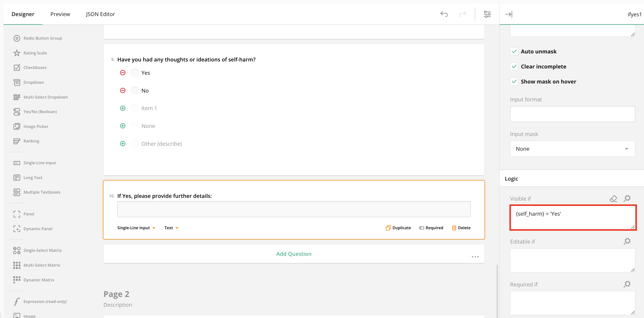Open survey settings sliders icon

487,14
